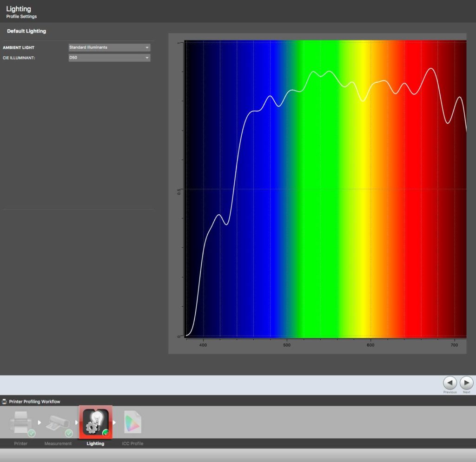Click the Measurement step label
476x462 pixels.
58,443
